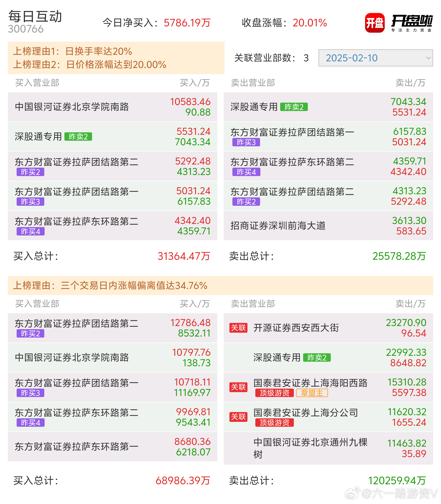This screenshot has width=441, height=504.
Task: Click 昨买4 tag under second-table buyer 东环路第二
Action: [30, 423]
